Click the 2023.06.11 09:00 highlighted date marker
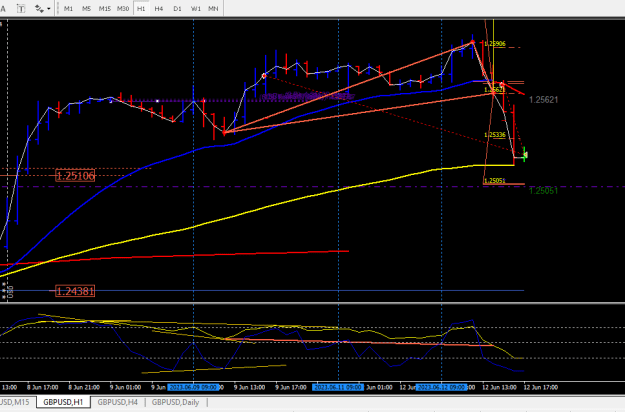625x412 pixels. click(x=338, y=387)
